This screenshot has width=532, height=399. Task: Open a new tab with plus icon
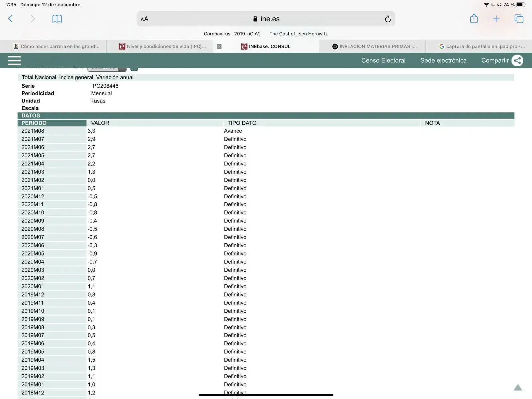coord(496,19)
